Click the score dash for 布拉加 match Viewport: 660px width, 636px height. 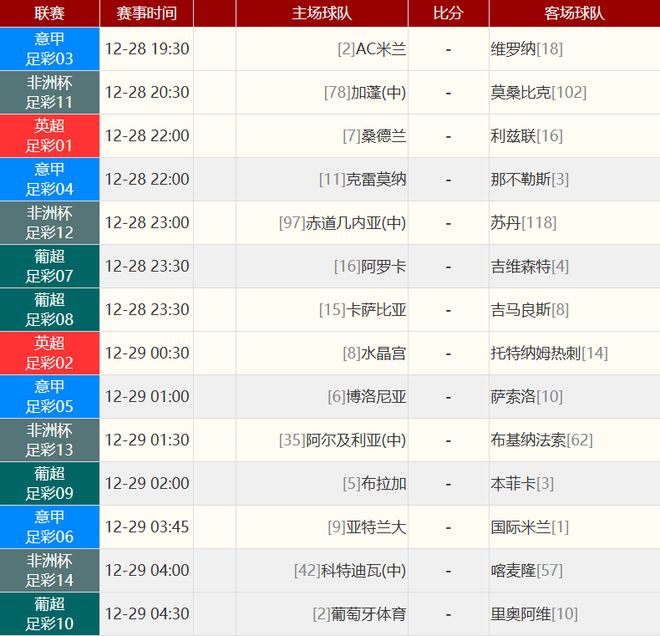click(448, 483)
